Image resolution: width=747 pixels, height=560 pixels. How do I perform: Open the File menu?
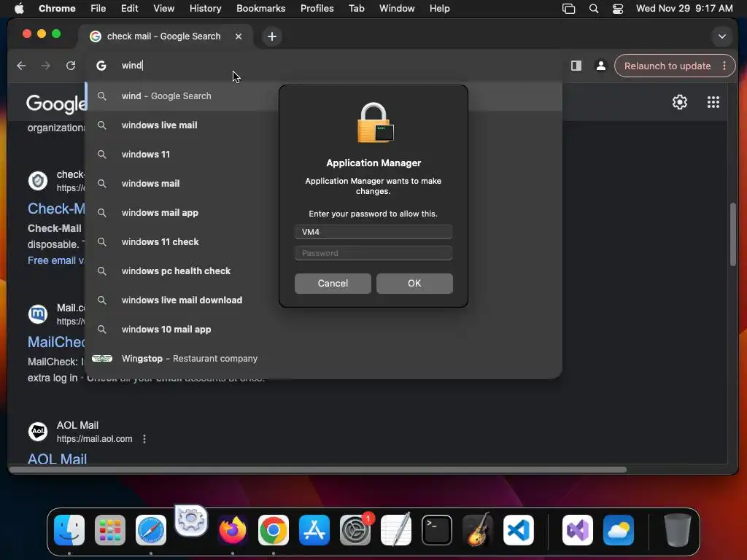tap(98, 9)
